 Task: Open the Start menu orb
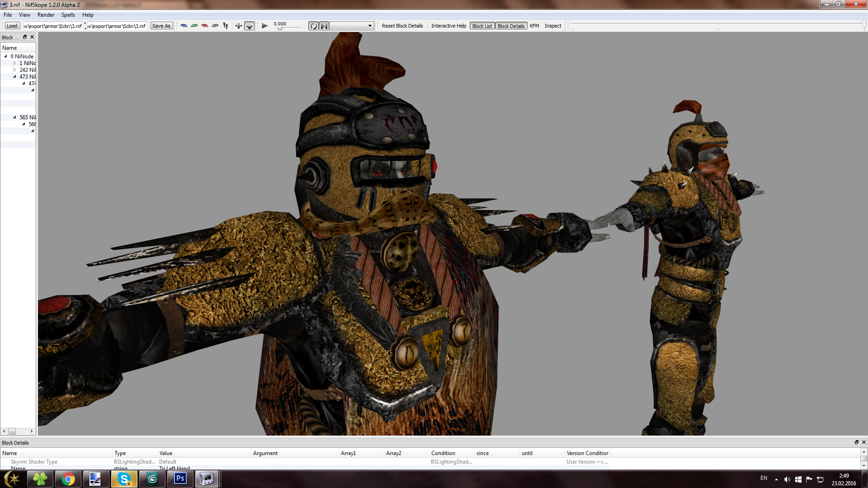pyautogui.click(x=12, y=479)
